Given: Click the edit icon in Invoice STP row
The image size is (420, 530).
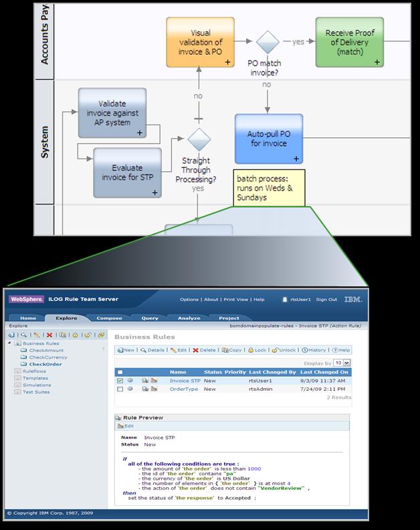Looking at the screenshot, I should click(x=154, y=381).
